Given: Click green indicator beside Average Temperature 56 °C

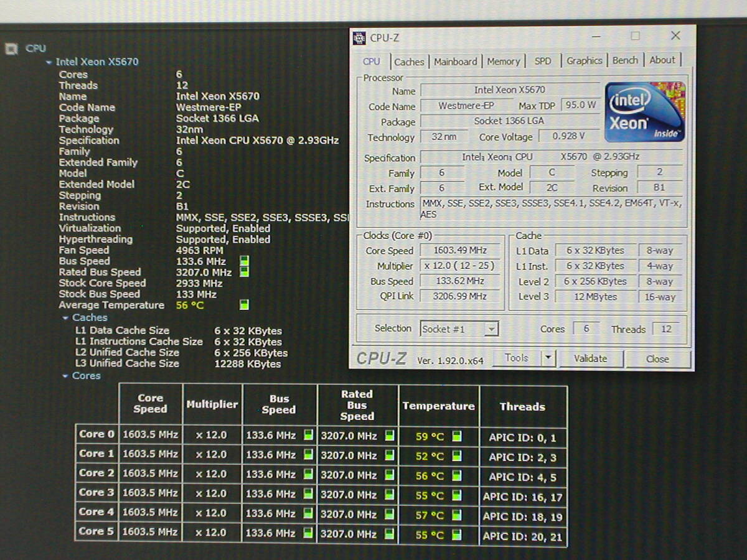Looking at the screenshot, I should (x=245, y=305).
